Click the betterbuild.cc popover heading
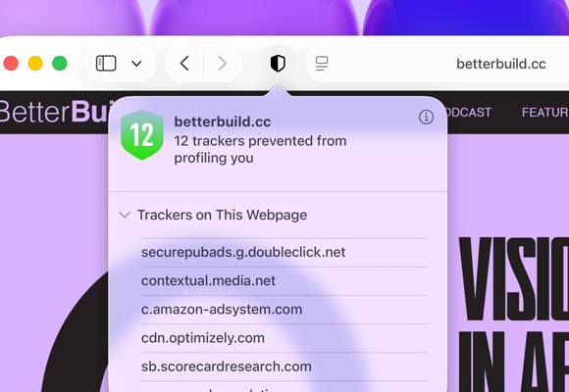 (x=223, y=122)
